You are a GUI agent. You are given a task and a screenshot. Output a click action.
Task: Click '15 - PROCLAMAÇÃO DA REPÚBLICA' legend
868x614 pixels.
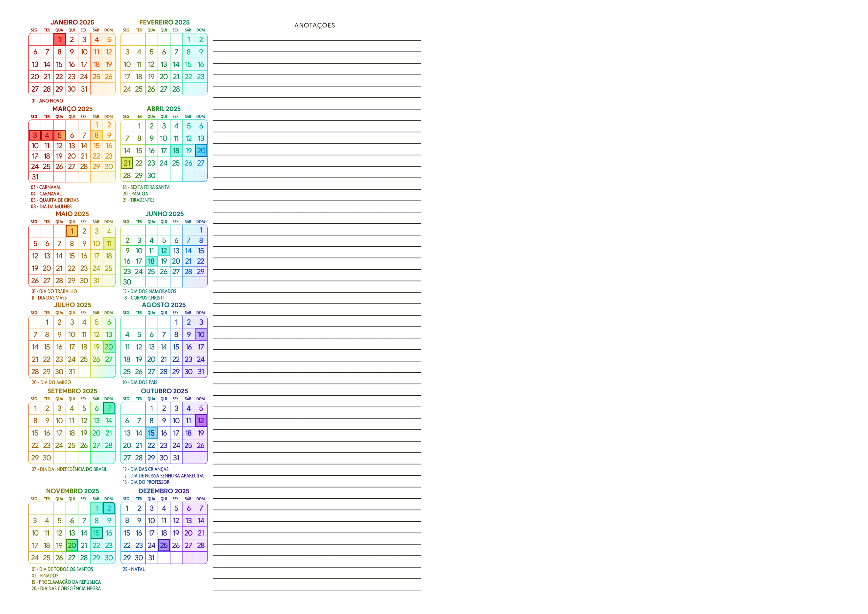pos(66,583)
